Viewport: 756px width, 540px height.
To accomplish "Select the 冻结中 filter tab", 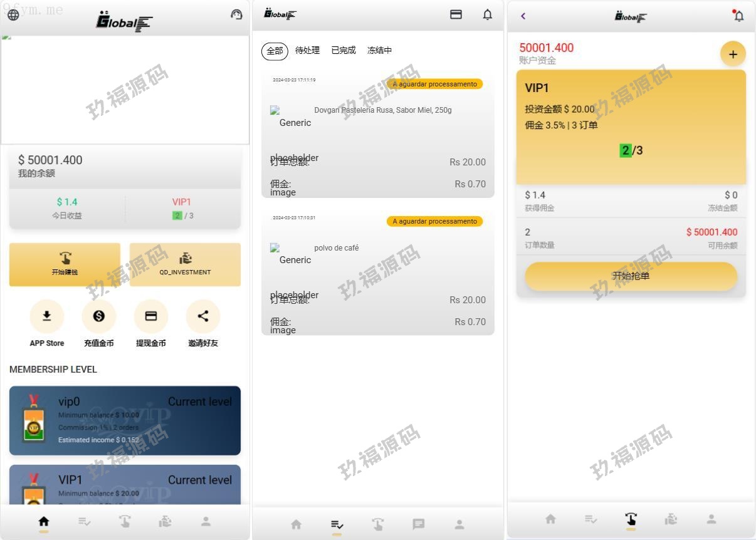I will point(379,50).
